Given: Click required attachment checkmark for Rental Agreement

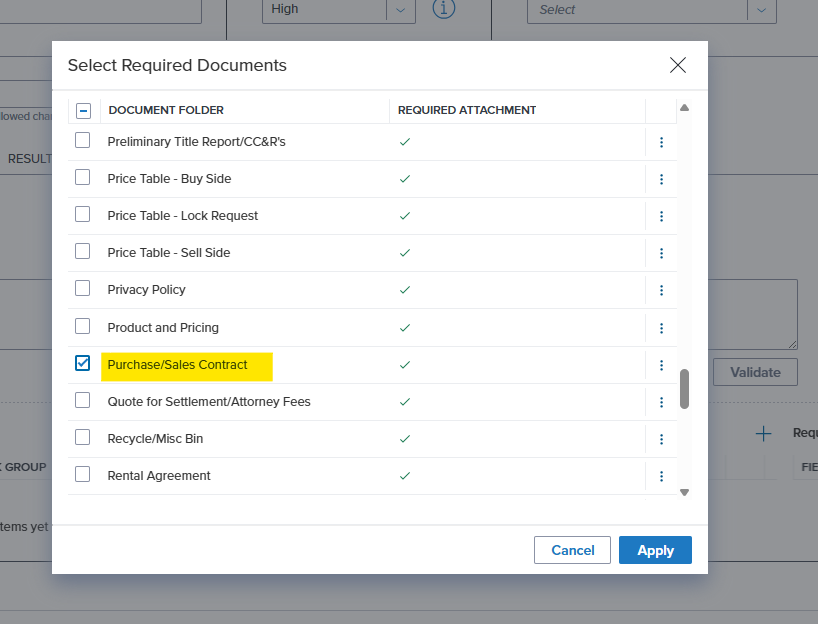Looking at the screenshot, I should [405, 476].
